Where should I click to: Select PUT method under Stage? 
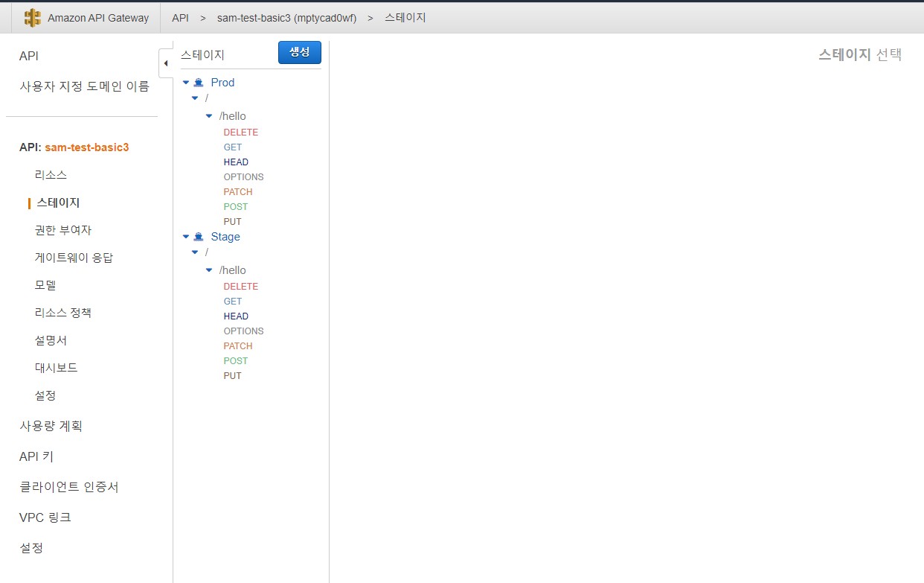click(233, 376)
